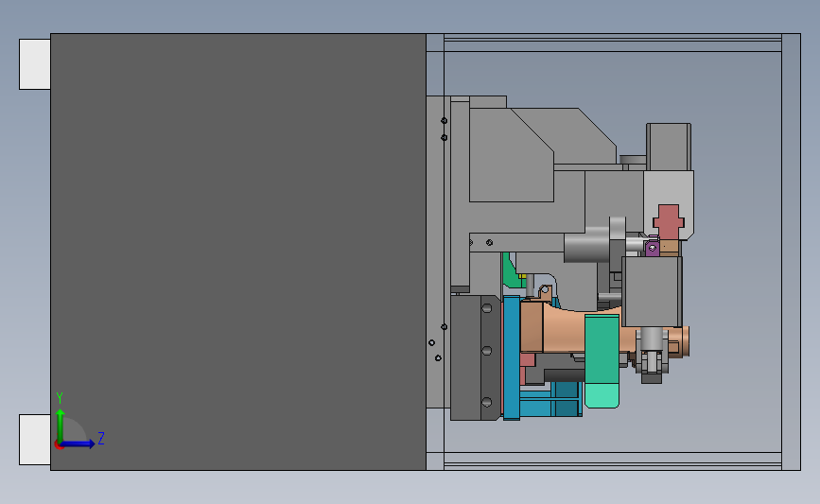Select the blue vertical plate
Viewport: 820px width, 504px height.
(512, 357)
